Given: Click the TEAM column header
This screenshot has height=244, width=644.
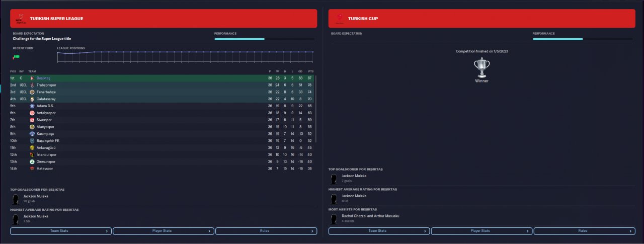Looking at the screenshot, I should [x=32, y=71].
